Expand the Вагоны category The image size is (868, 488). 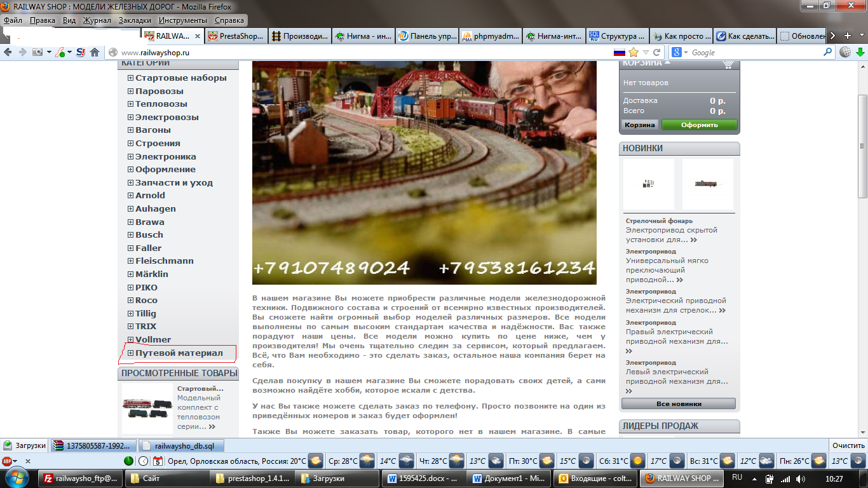(x=130, y=130)
